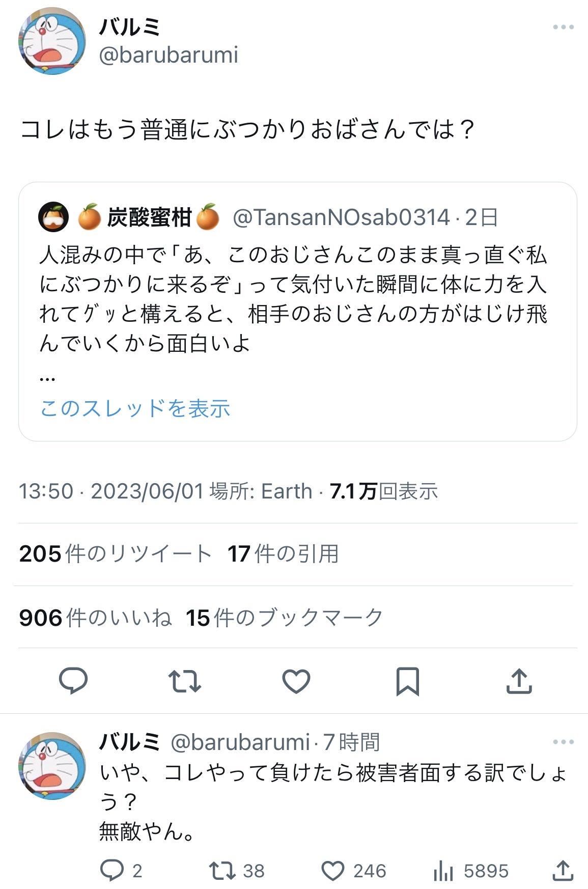Visit @barubarumi handle in top header
This screenshot has width=588, height=889.
[x=169, y=55]
